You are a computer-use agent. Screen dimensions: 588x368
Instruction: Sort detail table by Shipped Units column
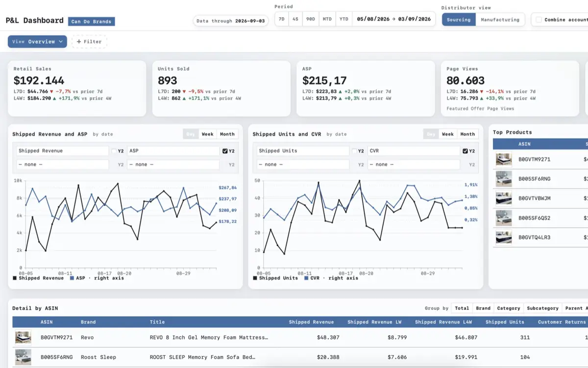pyautogui.click(x=505, y=322)
